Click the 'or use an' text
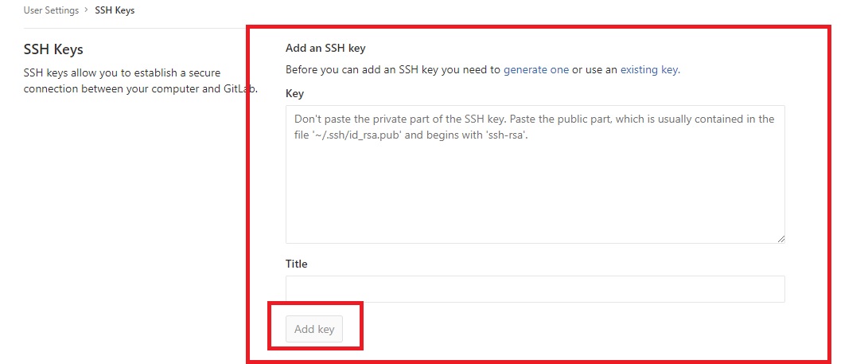Screen dimensions: 868x364 (x=594, y=69)
